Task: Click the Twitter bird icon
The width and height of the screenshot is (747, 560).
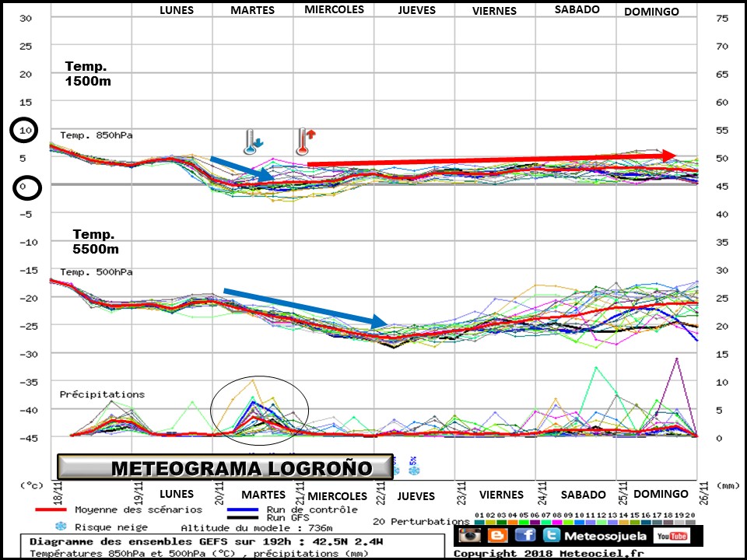Action: point(551,536)
